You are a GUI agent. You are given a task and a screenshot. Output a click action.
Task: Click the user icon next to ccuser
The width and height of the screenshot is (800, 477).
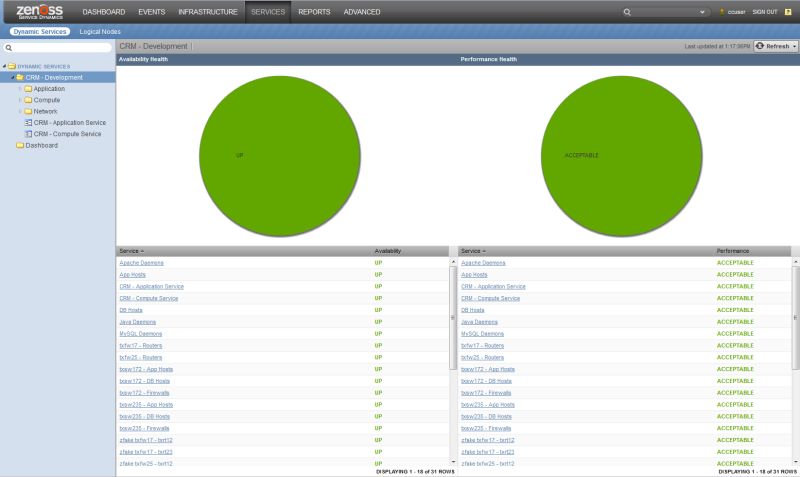click(722, 12)
